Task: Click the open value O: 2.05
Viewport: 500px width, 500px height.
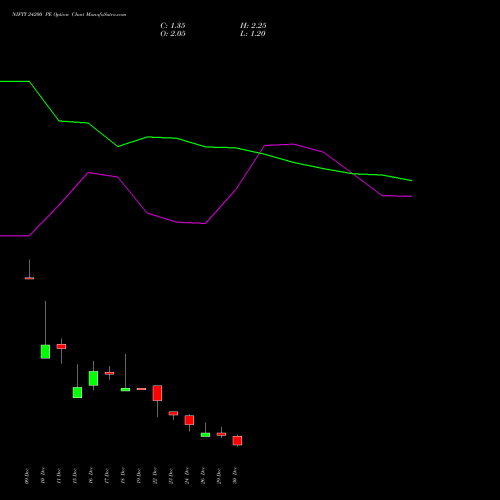Action: pos(173,34)
